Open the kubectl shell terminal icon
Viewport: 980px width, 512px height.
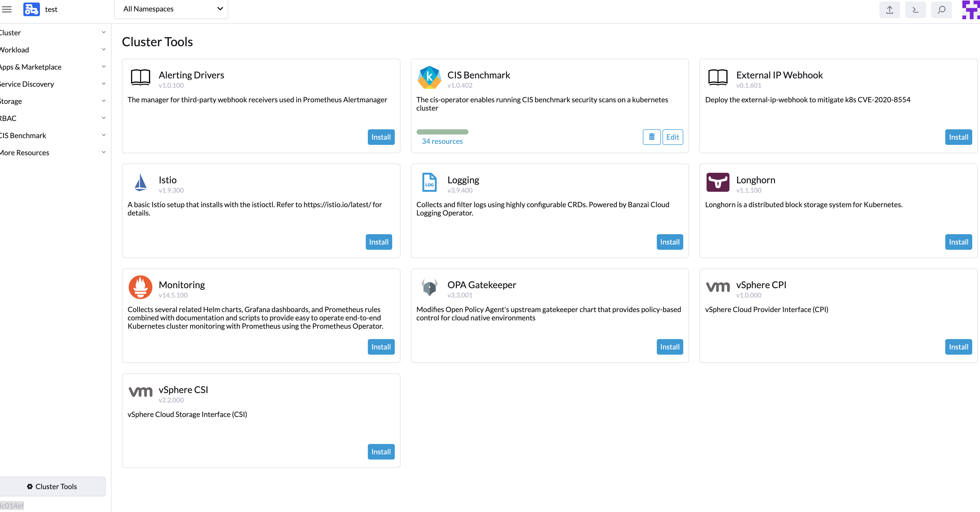pyautogui.click(x=915, y=10)
